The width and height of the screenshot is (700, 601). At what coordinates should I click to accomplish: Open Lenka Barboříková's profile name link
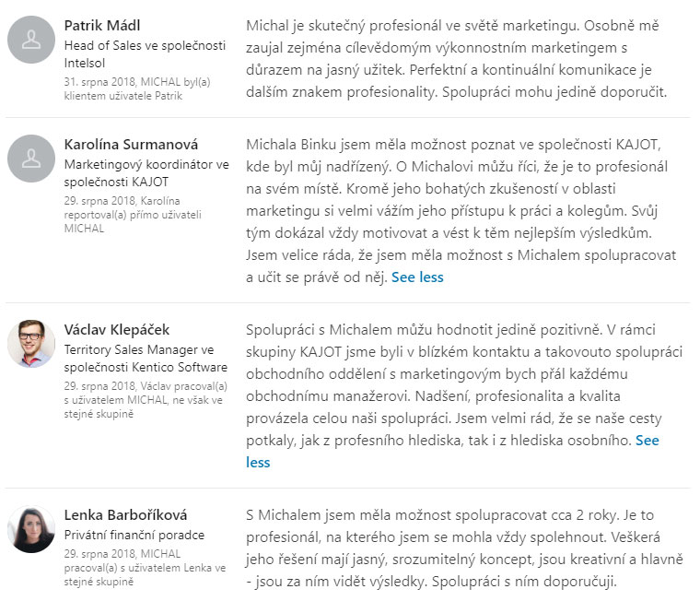coord(126,514)
